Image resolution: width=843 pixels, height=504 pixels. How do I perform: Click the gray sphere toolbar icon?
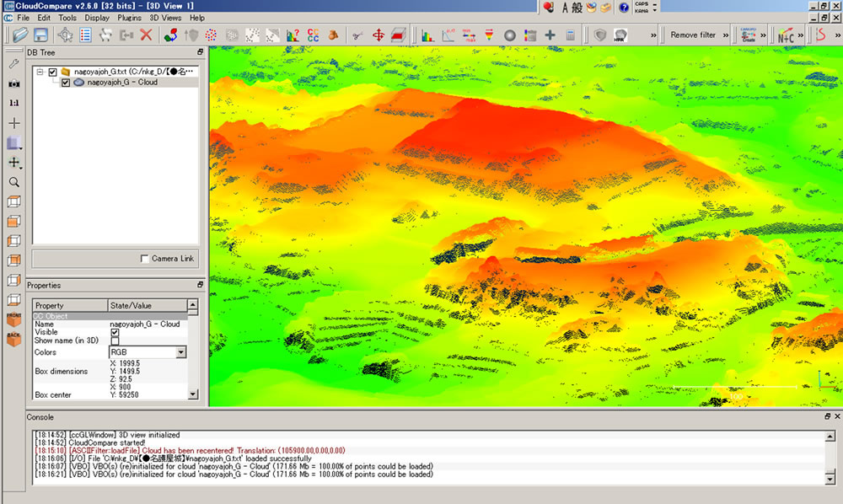pyautogui.click(x=510, y=35)
